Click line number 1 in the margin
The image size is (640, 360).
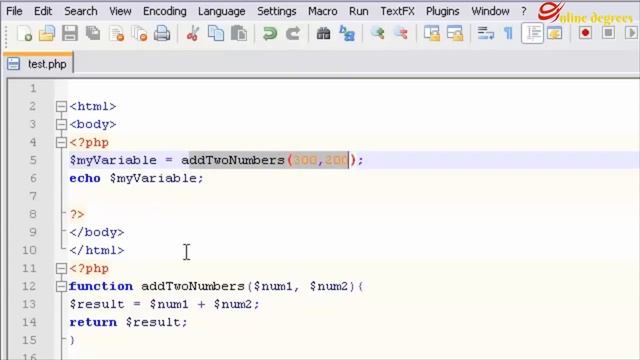click(33, 88)
